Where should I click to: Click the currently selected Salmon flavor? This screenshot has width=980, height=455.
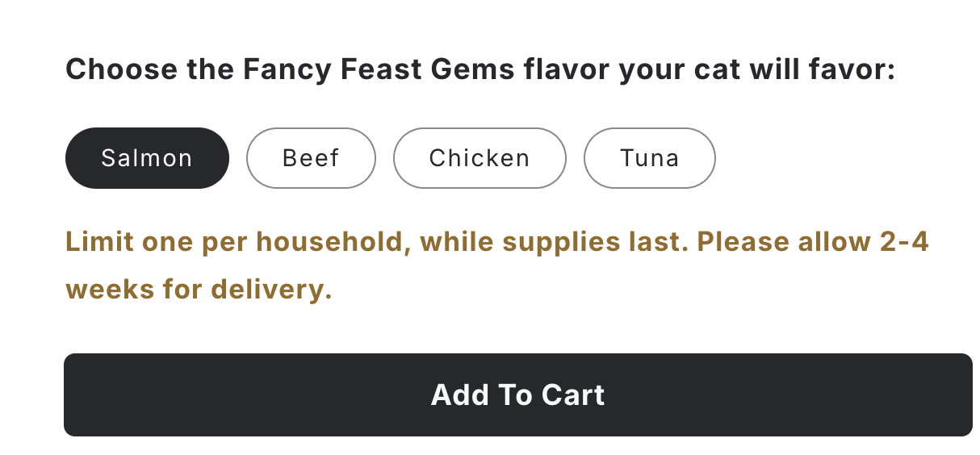[x=147, y=158]
